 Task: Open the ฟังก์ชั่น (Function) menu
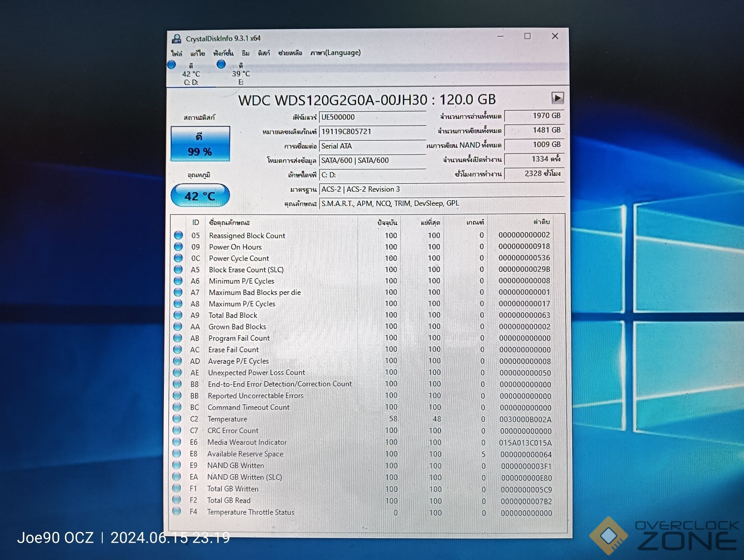223,53
